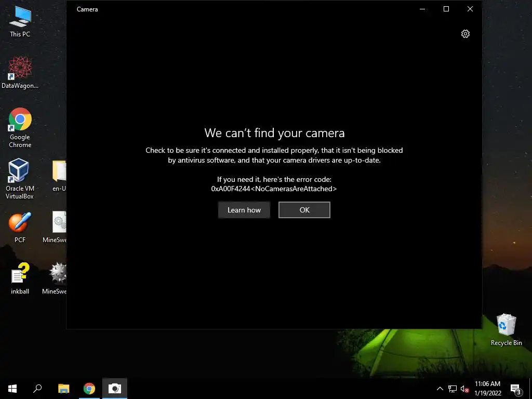Click the OK button in Camera error
The height and width of the screenshot is (399, 532).
click(304, 210)
